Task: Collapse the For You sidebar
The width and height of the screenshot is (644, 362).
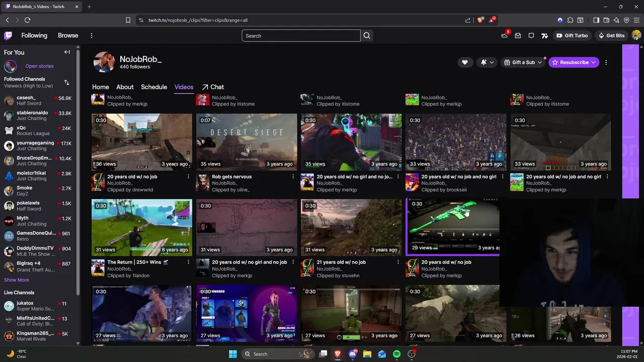Action: tap(67, 52)
